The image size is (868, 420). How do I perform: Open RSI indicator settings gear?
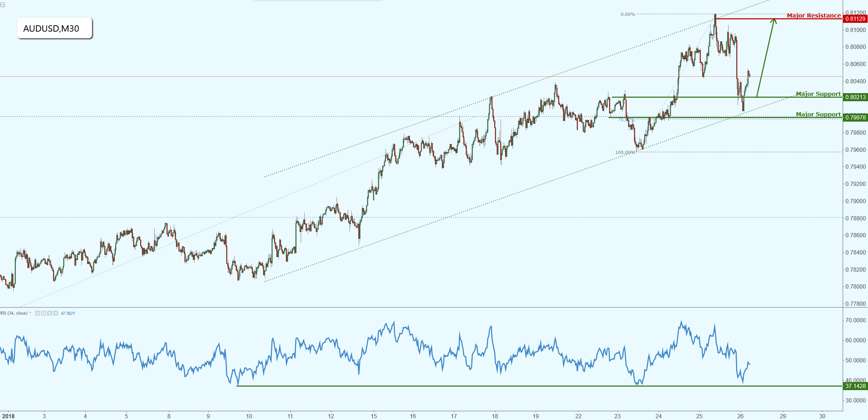(x=44, y=313)
